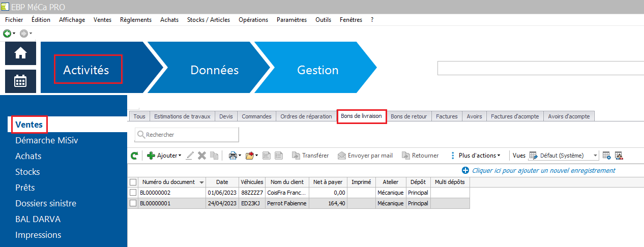644x247 pixels.
Task: Click the duplicate document icon
Action: pos(214,156)
